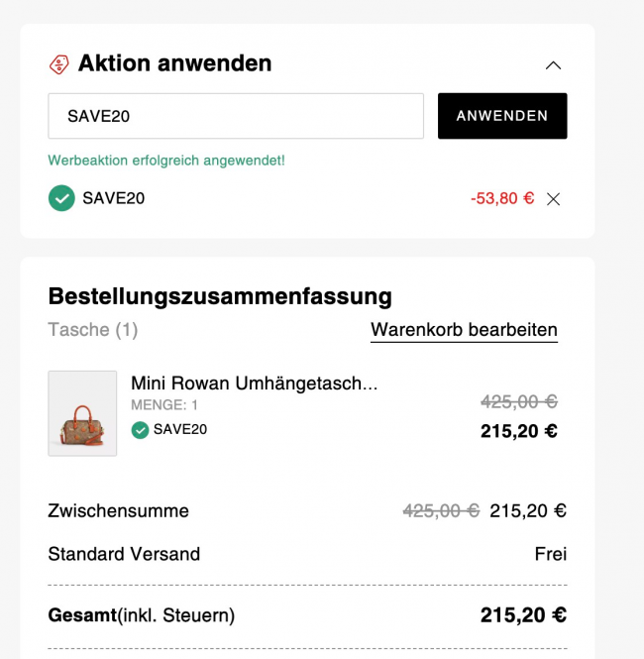Open Warenkorb bearbeiten link

(x=464, y=330)
